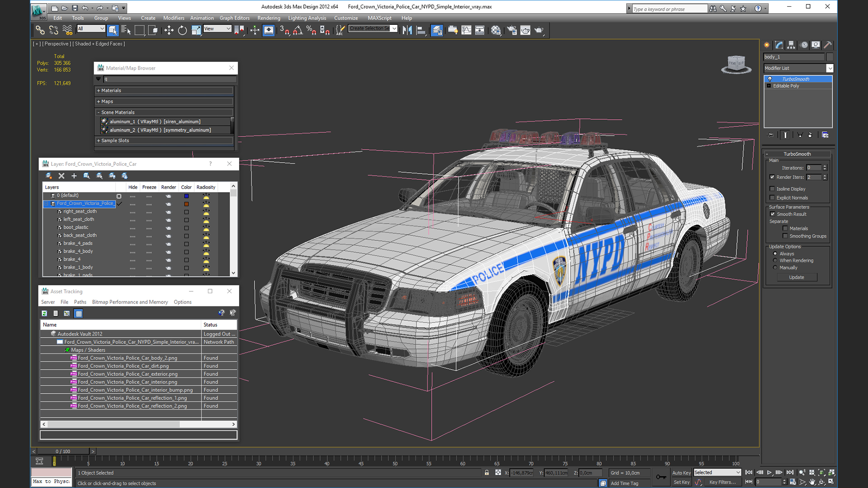Open Paths menu in Asset Tracking
The image size is (868, 488).
(80, 302)
